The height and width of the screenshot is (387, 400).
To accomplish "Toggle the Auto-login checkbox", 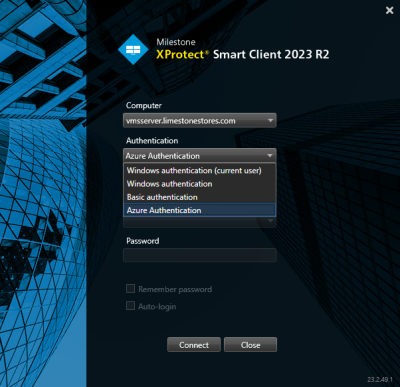I will click(130, 306).
